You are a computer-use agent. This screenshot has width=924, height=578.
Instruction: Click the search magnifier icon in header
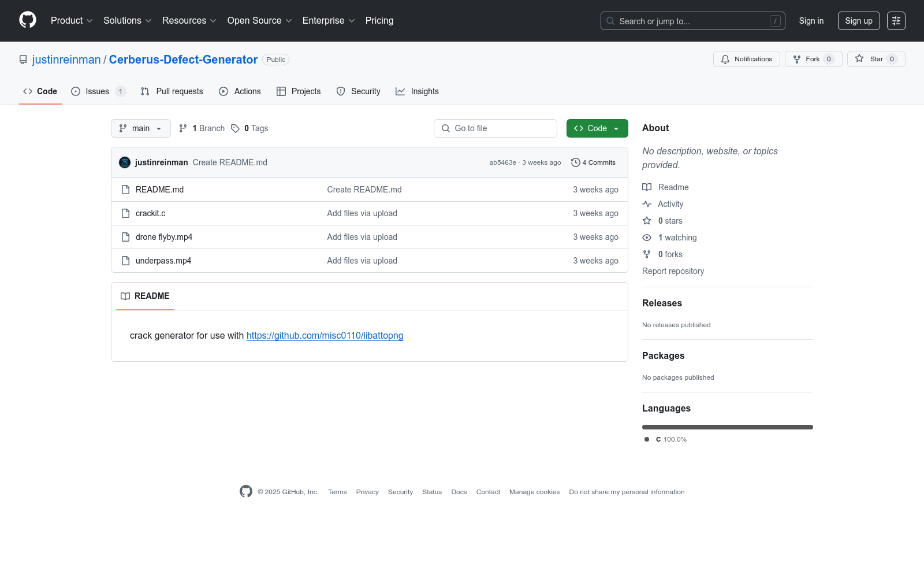click(x=610, y=21)
